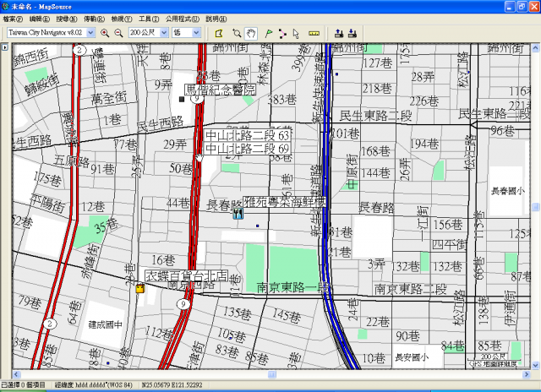Select the Hand pan tool

click(251, 34)
